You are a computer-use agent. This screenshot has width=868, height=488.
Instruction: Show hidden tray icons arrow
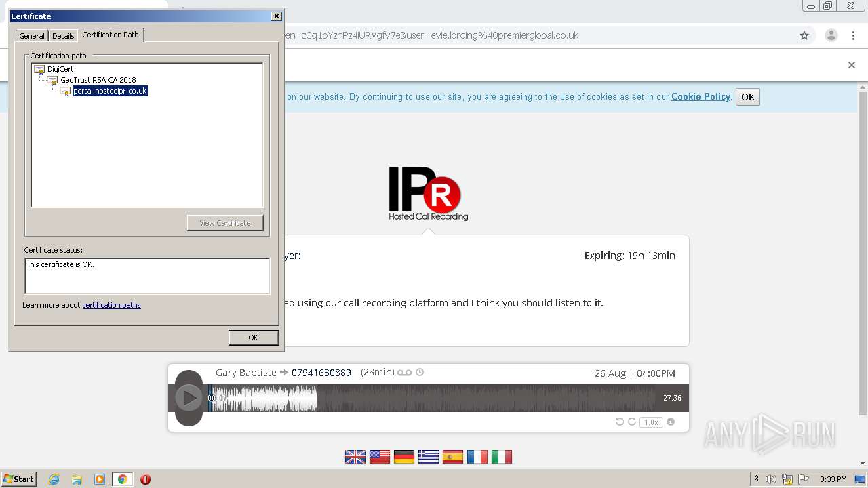(x=756, y=479)
